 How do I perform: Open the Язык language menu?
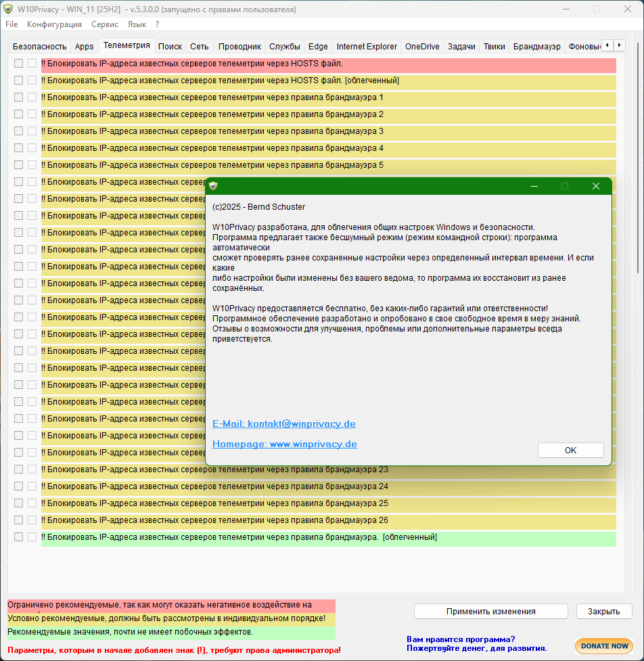[137, 24]
